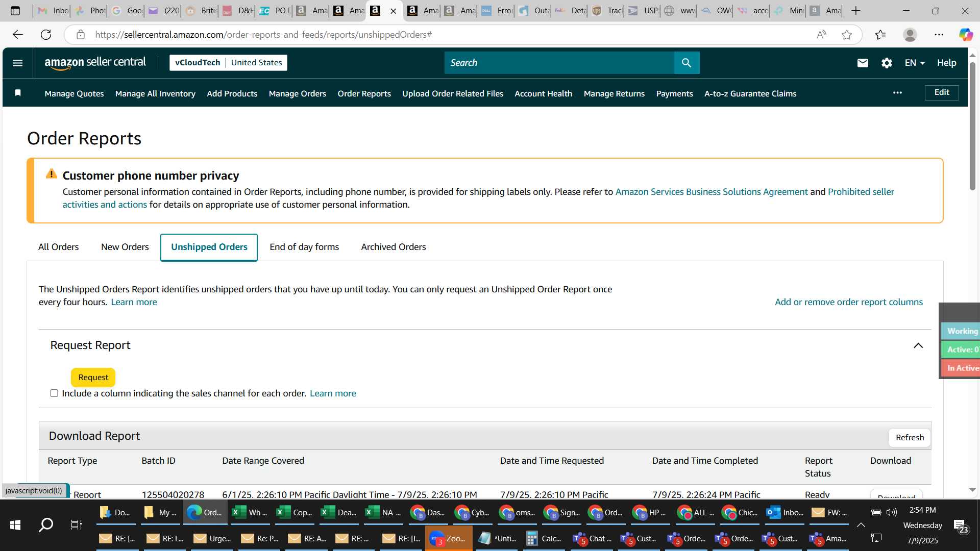Click the volume speaker tray icon
The width and height of the screenshot is (980, 551).
[x=892, y=512]
